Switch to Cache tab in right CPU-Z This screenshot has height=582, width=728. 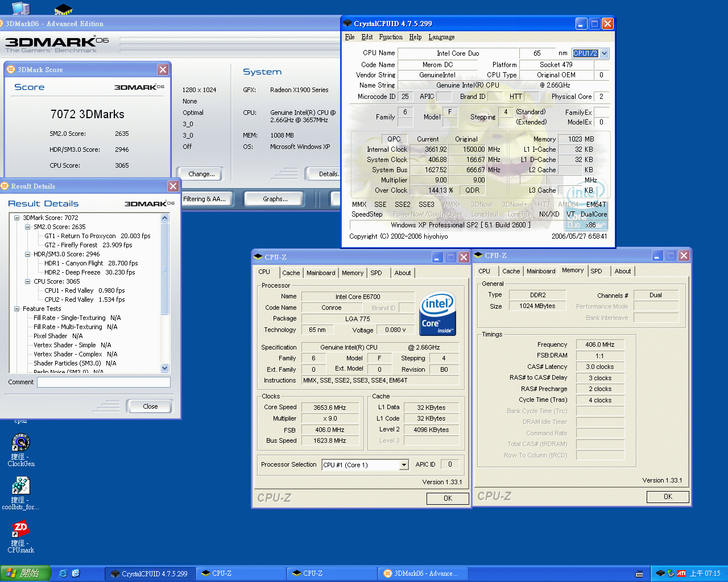pos(511,271)
